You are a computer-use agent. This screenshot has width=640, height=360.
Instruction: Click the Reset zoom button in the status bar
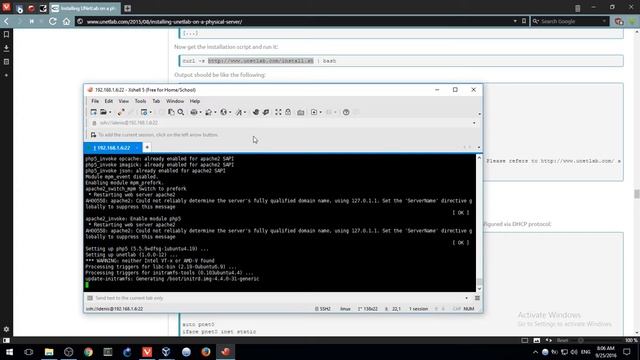562,340
